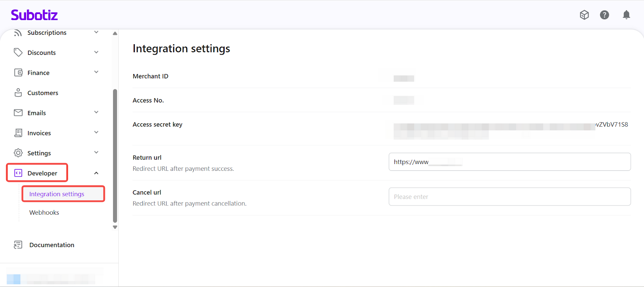Open the cube package icon in header

click(584, 15)
